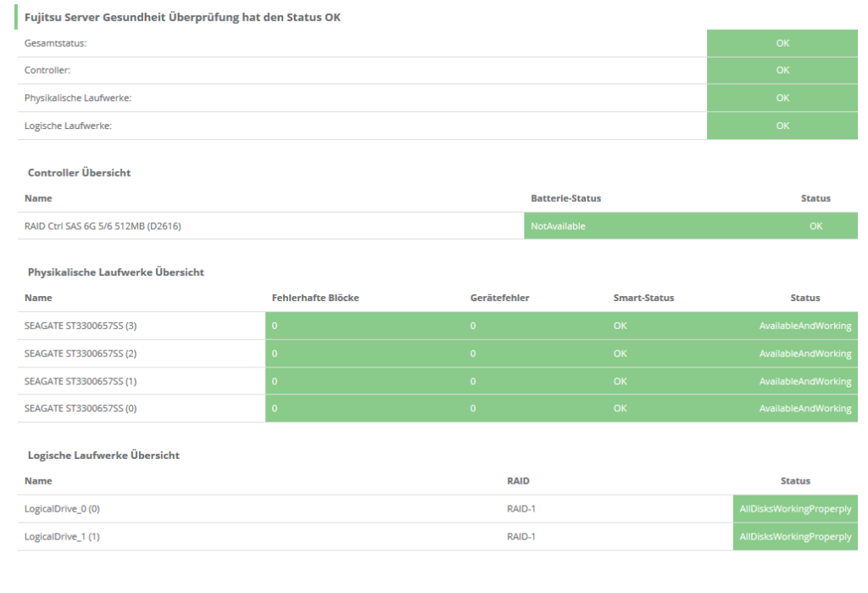This screenshot has width=868, height=593.
Task: Click the controller's green OK status badge
Action: [814, 226]
